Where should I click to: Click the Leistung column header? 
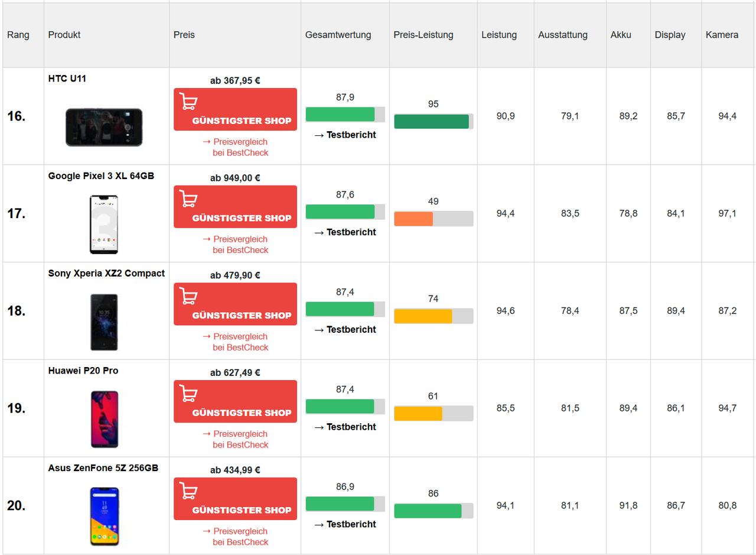499,35
